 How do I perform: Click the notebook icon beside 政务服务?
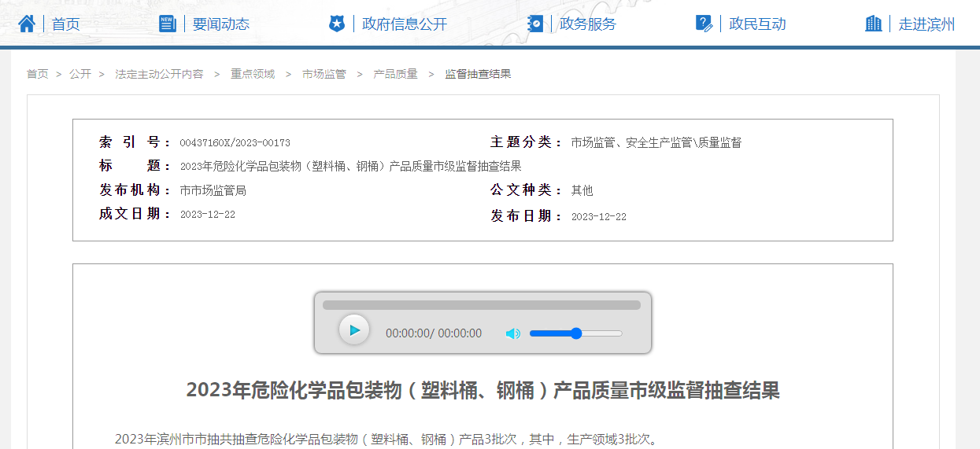[x=535, y=24]
